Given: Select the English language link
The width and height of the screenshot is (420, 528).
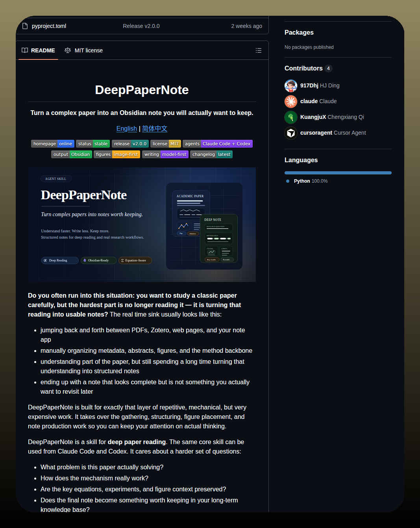Looking at the screenshot, I should (x=127, y=129).
